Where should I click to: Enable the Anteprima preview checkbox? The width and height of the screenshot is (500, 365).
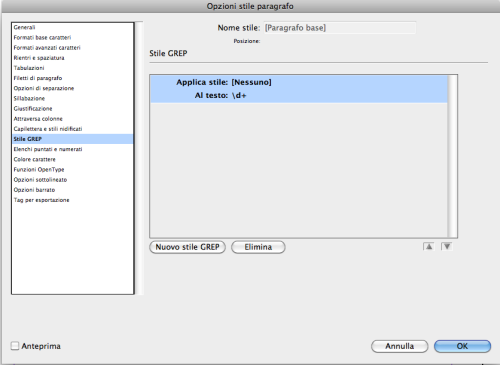[x=15, y=346]
